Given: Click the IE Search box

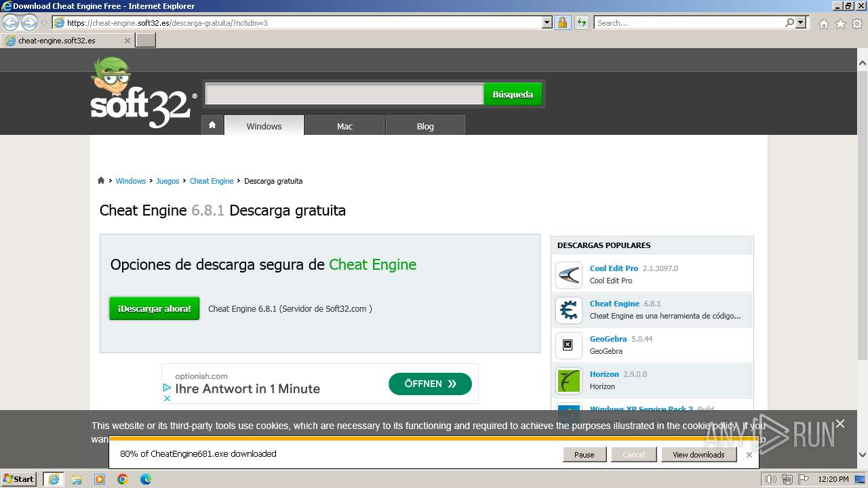Looking at the screenshot, I should (689, 22).
